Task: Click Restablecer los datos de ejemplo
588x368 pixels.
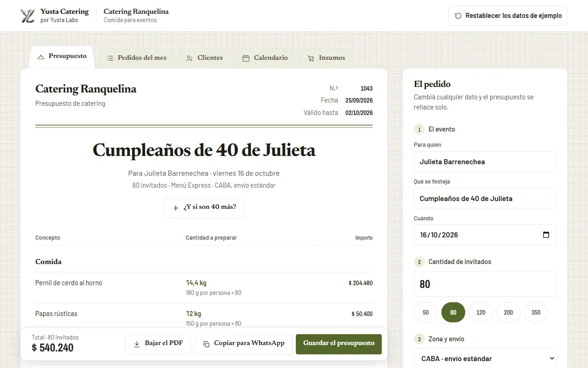Action: (x=508, y=16)
